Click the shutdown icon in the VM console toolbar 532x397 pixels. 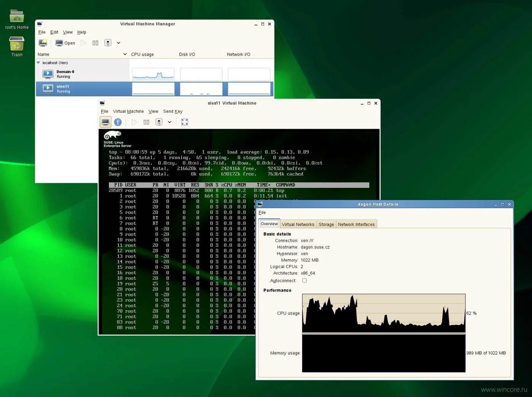coord(159,122)
